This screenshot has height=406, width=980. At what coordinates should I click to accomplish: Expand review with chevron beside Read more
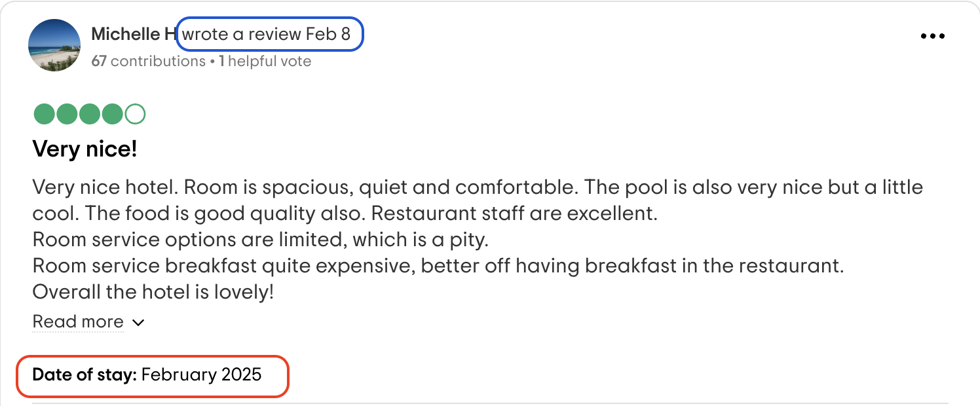[138, 323]
